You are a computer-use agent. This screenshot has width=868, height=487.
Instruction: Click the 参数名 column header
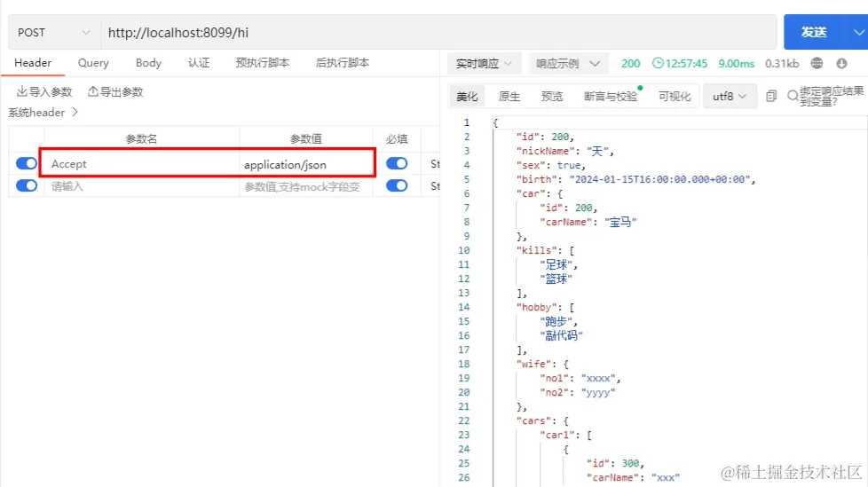[x=141, y=139]
